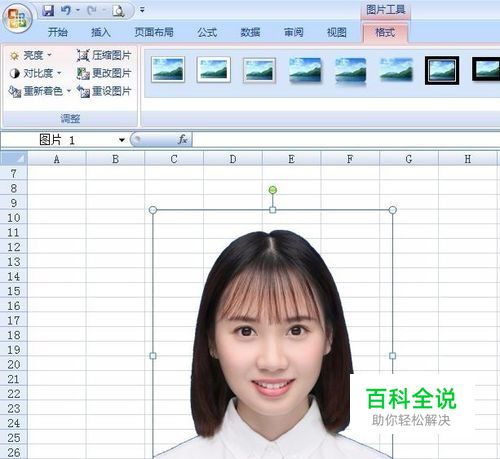
Task: Click the 重新着色 recolor icon
Action: pos(15,91)
